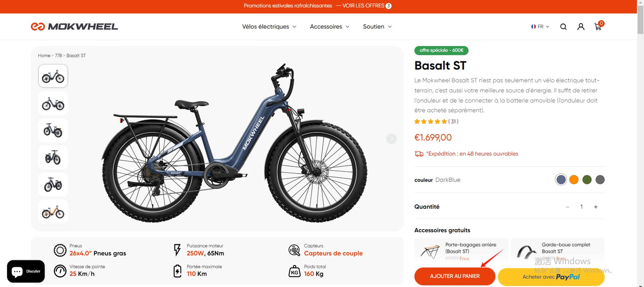
Task: Click the Mokwheel logo
Action: click(74, 27)
